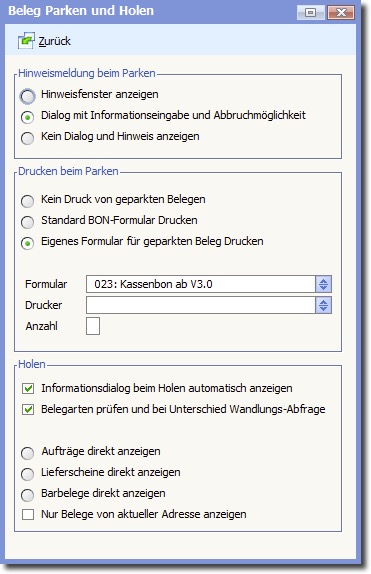Open the Formular dropdown arrows
Image resolution: width=371 pixels, height=574 pixels.
pyautogui.click(x=323, y=284)
